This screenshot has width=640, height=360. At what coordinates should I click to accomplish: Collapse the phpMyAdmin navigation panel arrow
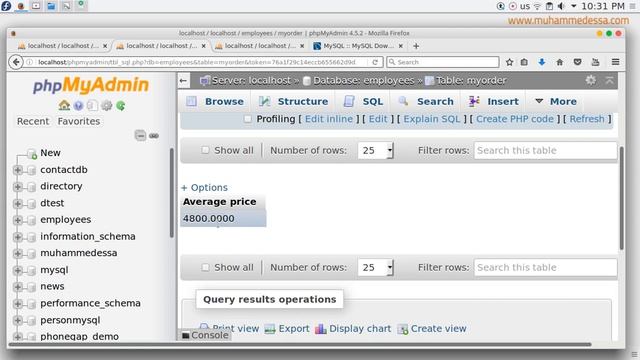(183, 80)
